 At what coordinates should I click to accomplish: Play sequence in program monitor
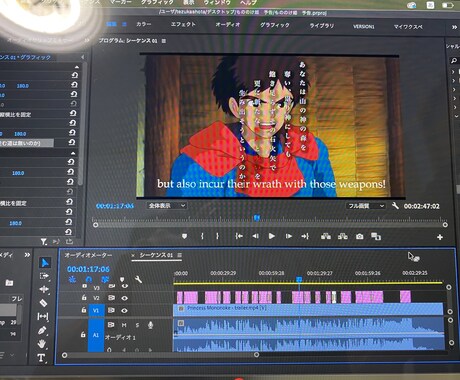click(272, 236)
